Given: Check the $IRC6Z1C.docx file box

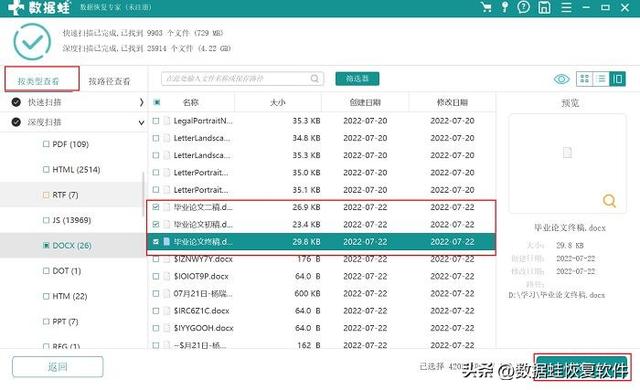Looking at the screenshot, I should [156, 310].
